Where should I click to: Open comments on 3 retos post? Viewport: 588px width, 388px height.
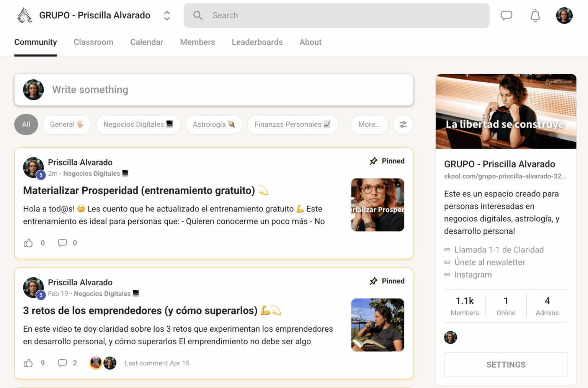62,363
